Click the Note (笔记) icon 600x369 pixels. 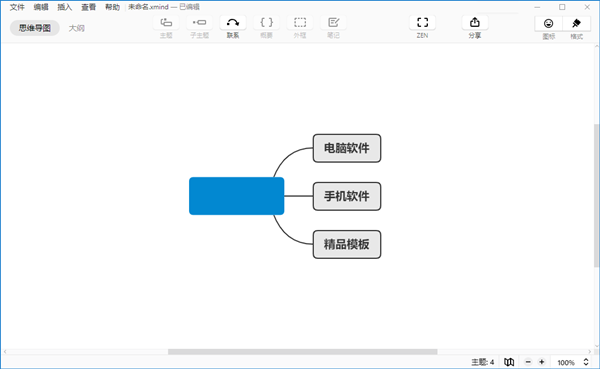(333, 23)
